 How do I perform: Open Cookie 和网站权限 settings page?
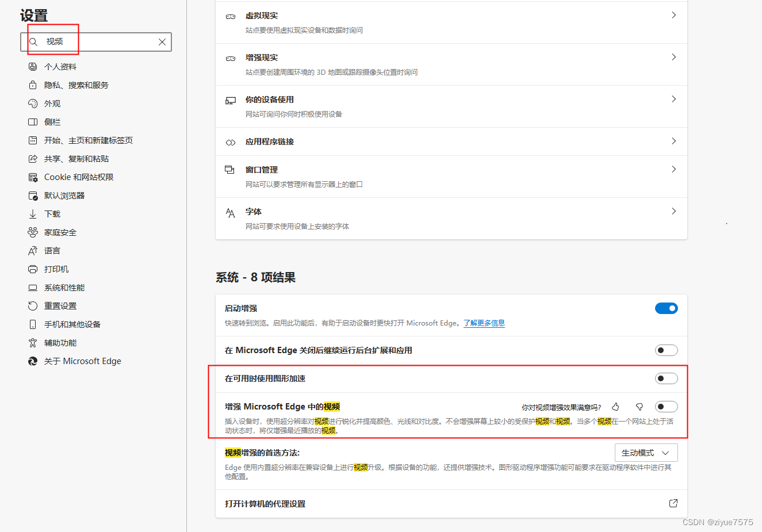pyautogui.click(x=79, y=177)
